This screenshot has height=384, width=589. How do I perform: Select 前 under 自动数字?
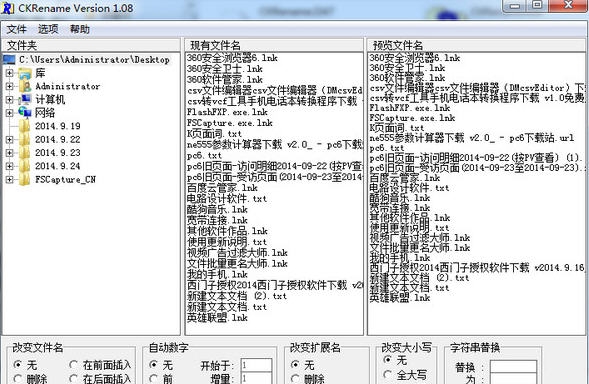pyautogui.click(x=161, y=378)
